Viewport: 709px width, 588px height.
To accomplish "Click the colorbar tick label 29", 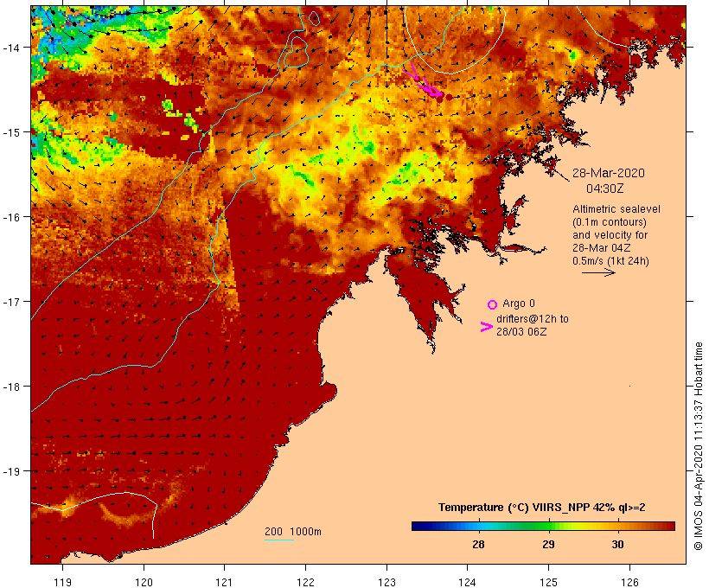I will pyautogui.click(x=548, y=545).
